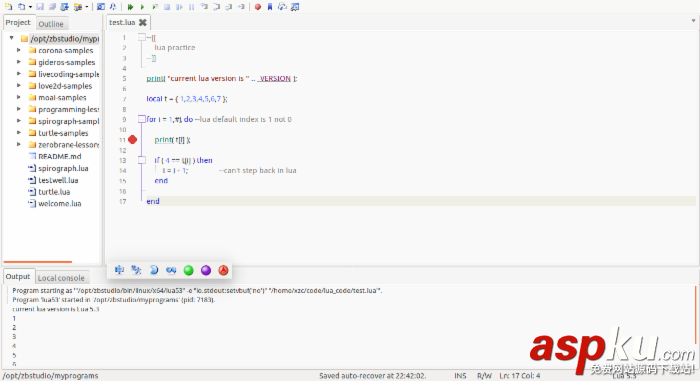Viewport: 700px width, 381px height.
Task: Set project directory from current file
Action: 65,7
